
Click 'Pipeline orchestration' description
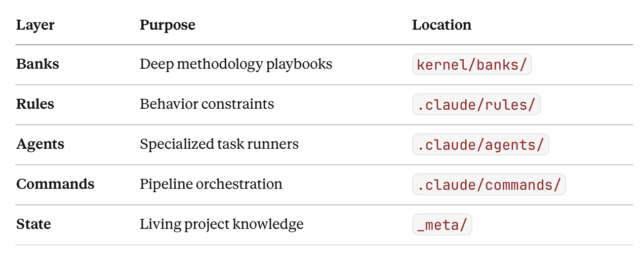tap(211, 184)
